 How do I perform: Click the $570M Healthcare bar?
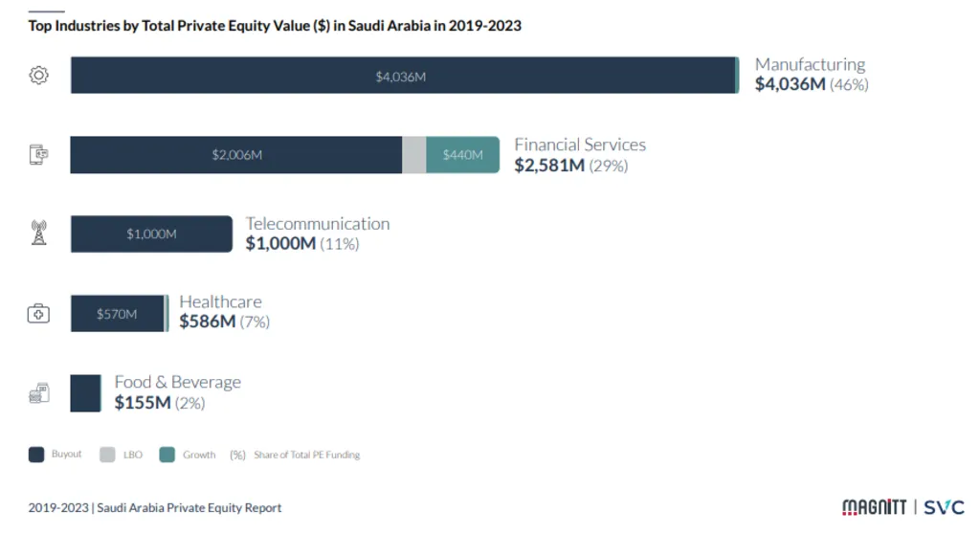117,313
